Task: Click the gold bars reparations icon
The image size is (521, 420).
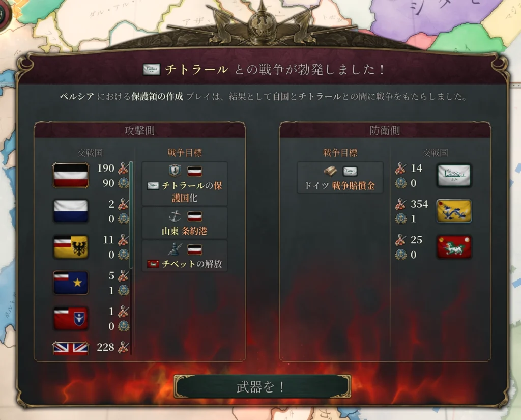Action: pos(331,171)
